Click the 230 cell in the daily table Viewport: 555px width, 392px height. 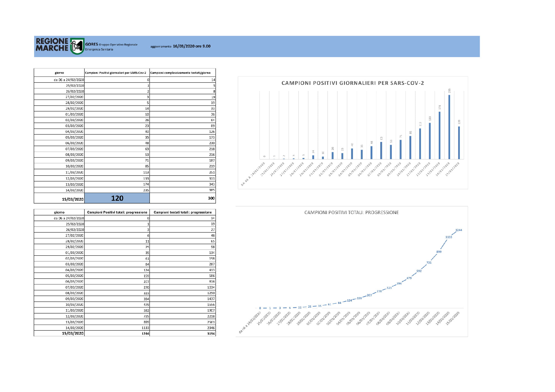pyautogui.click(x=183, y=143)
